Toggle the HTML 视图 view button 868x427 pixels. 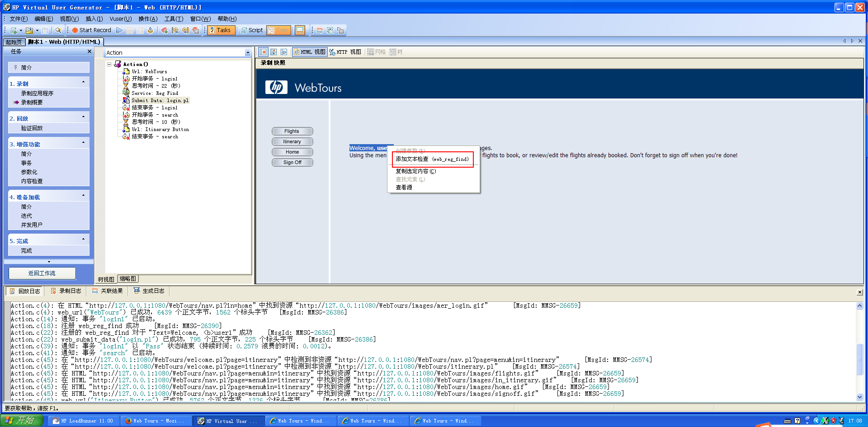309,52
